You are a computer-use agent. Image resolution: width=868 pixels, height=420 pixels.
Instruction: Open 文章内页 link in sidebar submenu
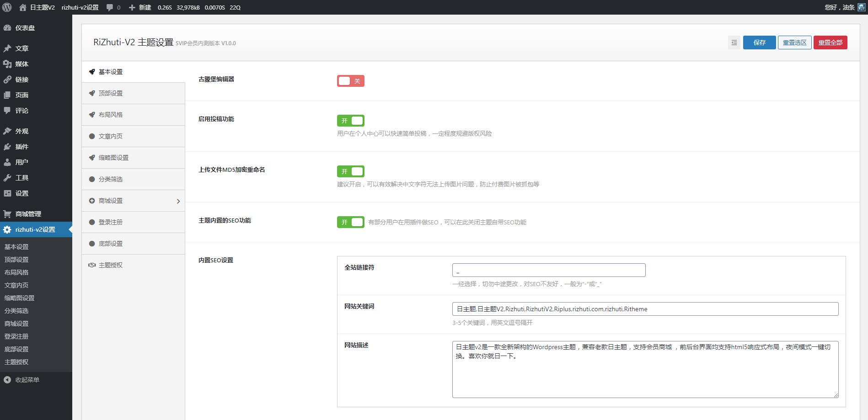(x=16, y=285)
